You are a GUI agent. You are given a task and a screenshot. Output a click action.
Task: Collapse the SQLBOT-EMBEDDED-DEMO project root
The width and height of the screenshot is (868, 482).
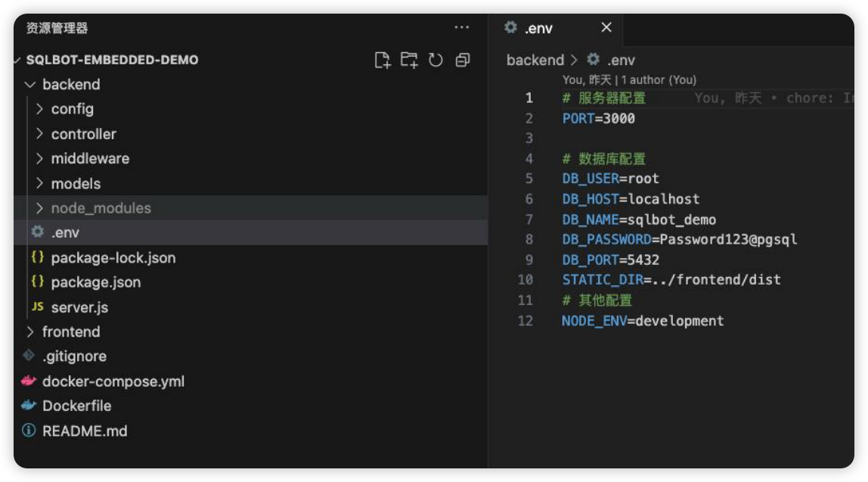[x=112, y=60]
